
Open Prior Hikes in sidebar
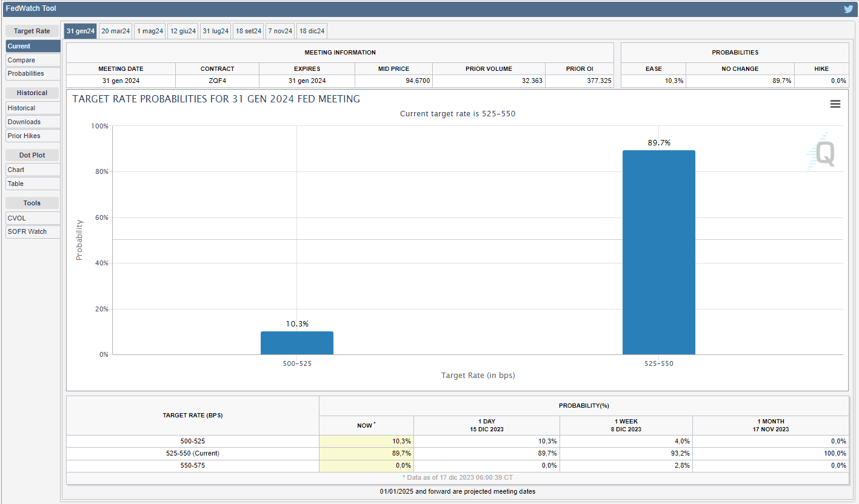click(33, 136)
